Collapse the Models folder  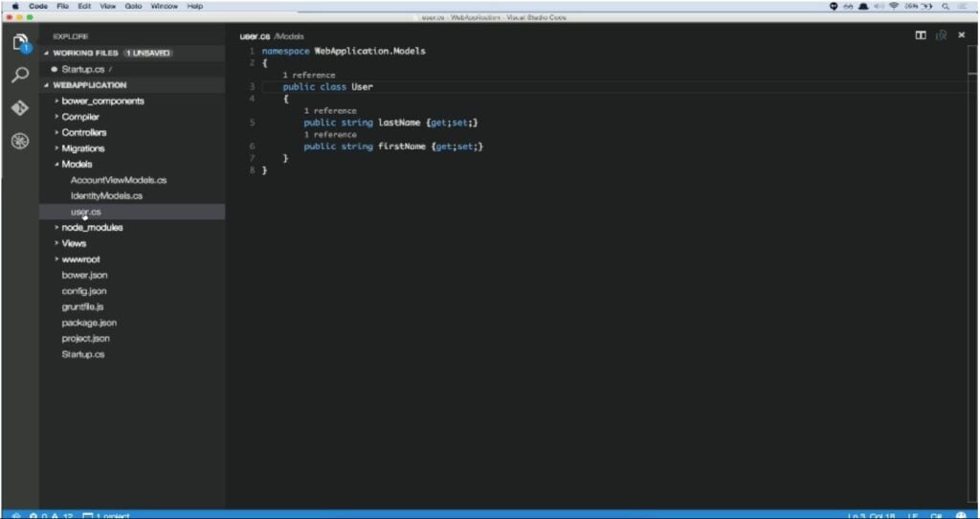point(56,165)
